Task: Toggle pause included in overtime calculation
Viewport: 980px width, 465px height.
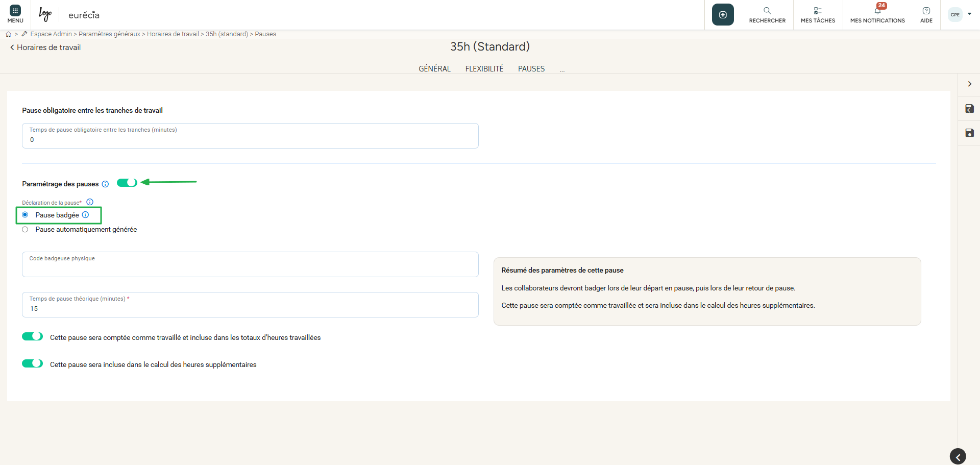Action: [32, 363]
